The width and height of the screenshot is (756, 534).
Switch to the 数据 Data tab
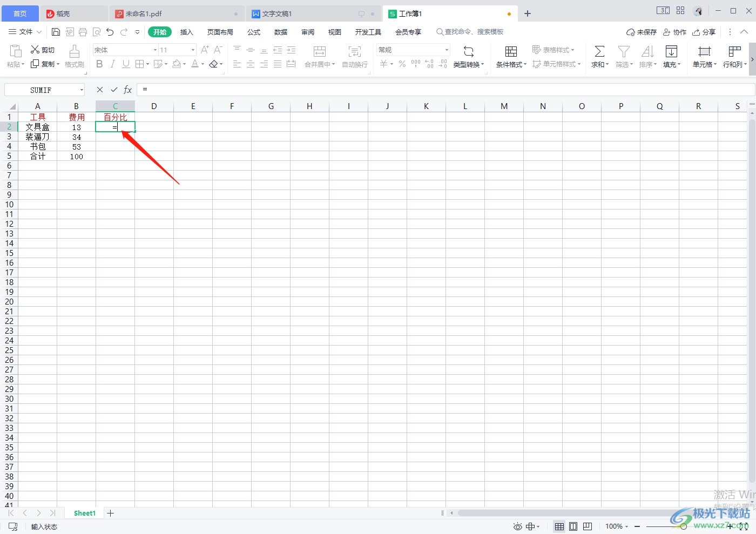pyautogui.click(x=281, y=32)
